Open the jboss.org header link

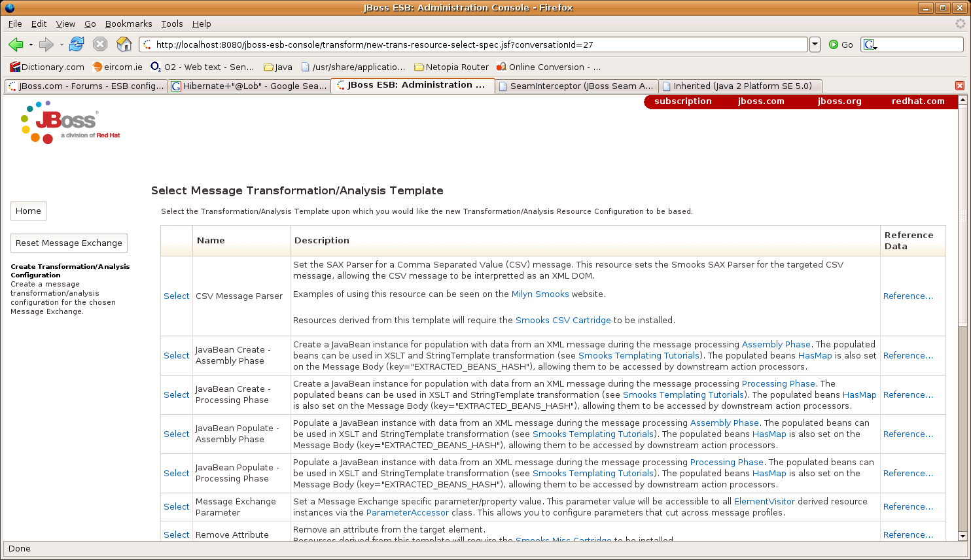839,101
